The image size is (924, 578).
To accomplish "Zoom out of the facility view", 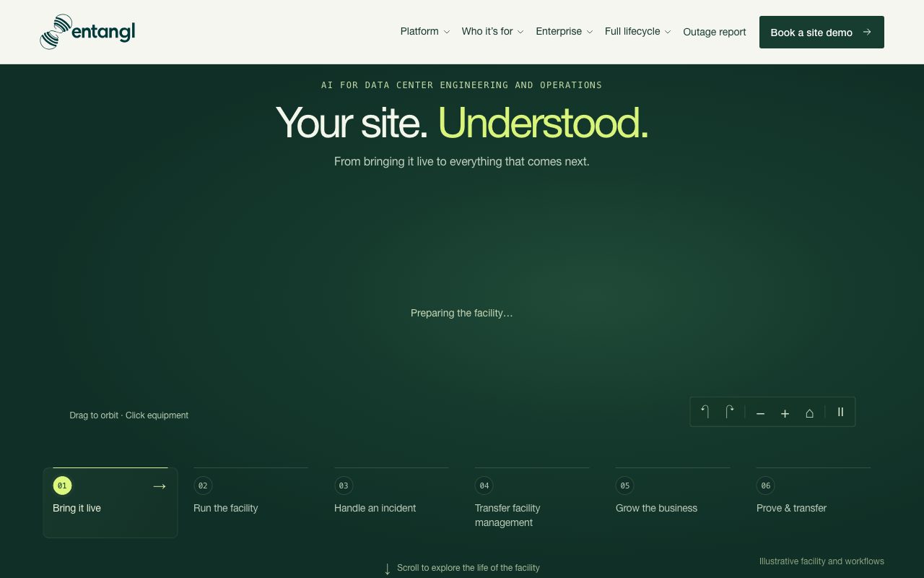I will [x=760, y=413].
